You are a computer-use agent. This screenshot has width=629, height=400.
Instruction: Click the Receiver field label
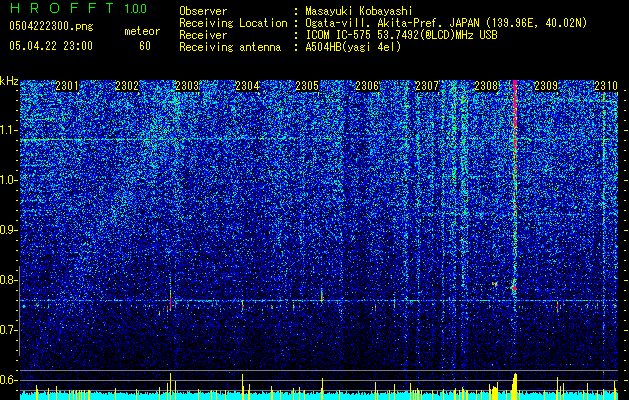coord(203,35)
